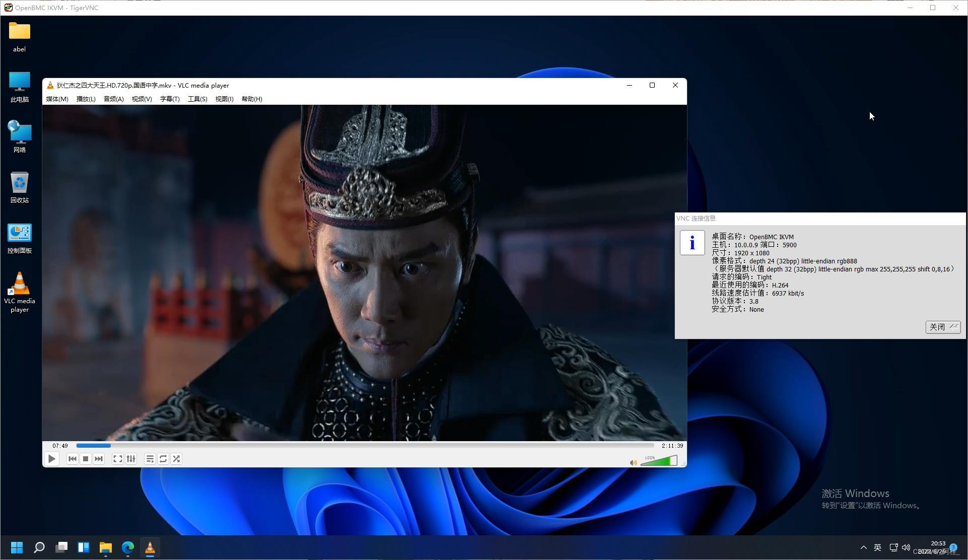Toggle random shuffle playback

pyautogui.click(x=176, y=459)
